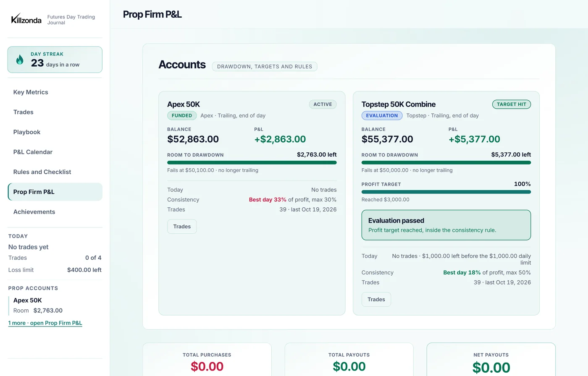Click the Total Payouts card
The width and height of the screenshot is (588, 376).
point(349,360)
